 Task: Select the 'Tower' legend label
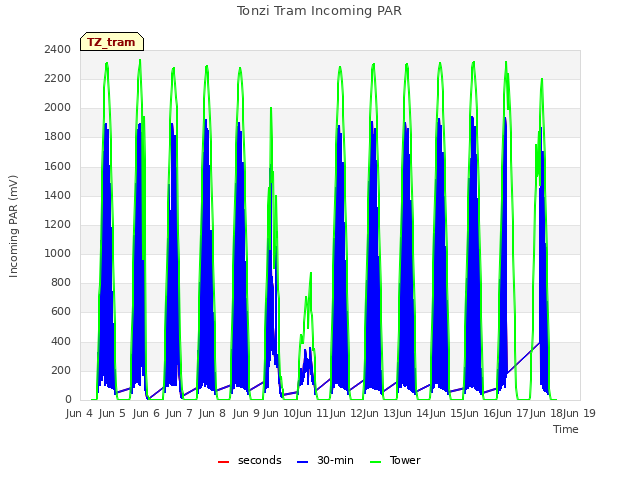[405, 460]
